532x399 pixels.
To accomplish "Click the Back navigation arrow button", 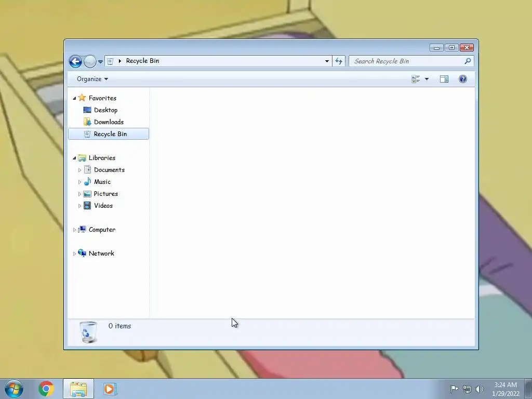I will click(75, 61).
